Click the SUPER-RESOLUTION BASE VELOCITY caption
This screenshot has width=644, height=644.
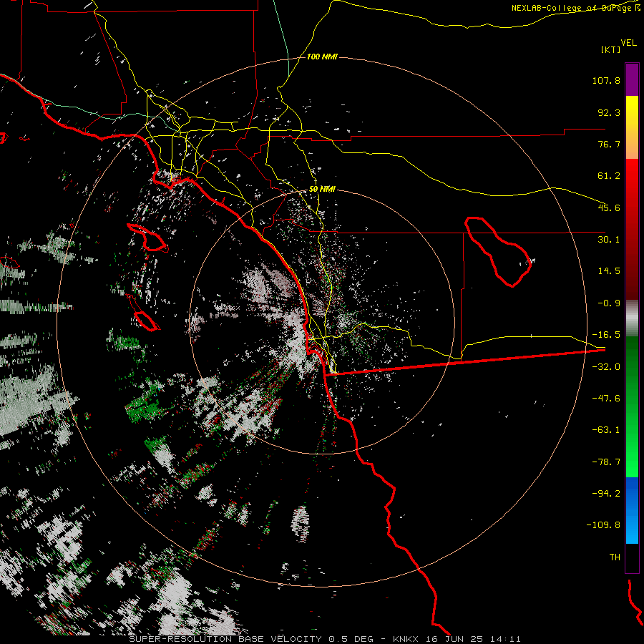pos(226,639)
